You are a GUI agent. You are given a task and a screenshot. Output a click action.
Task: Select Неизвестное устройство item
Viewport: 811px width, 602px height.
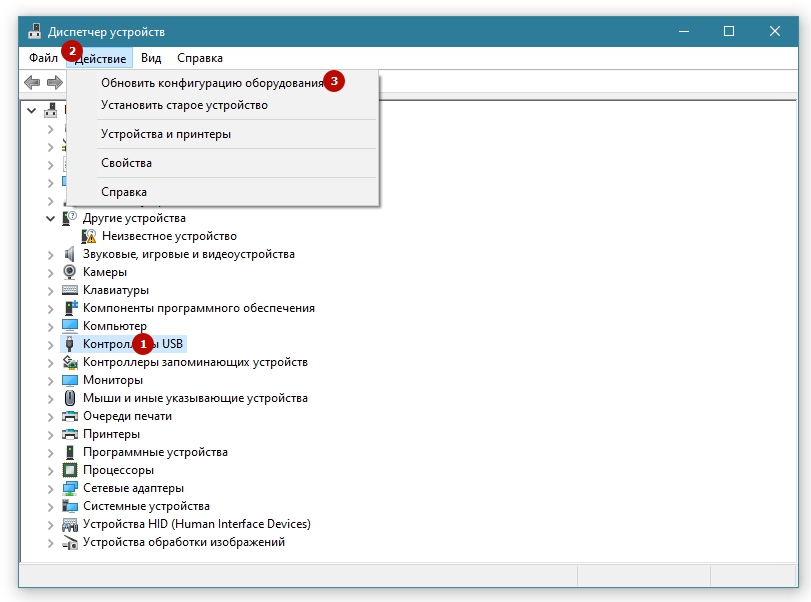pyautogui.click(x=169, y=236)
